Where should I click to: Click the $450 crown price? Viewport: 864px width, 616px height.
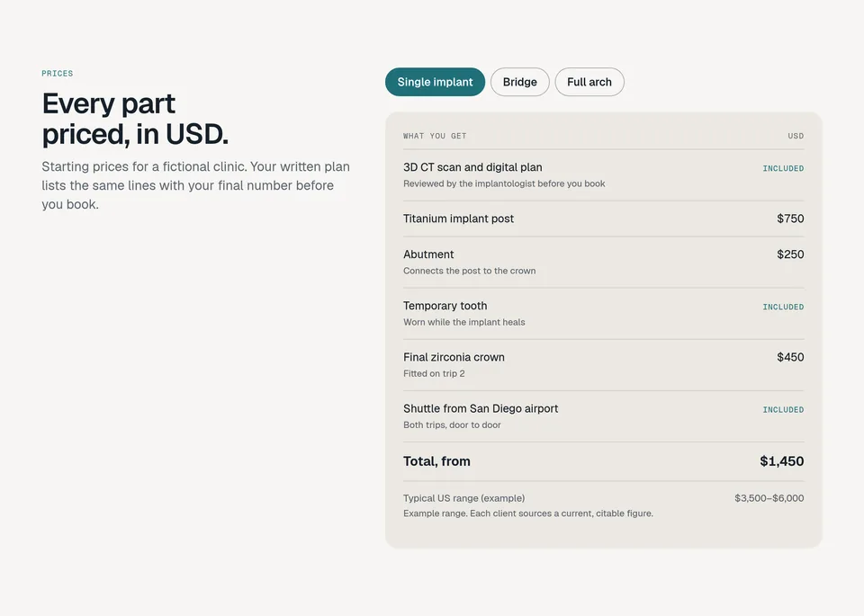pos(790,357)
